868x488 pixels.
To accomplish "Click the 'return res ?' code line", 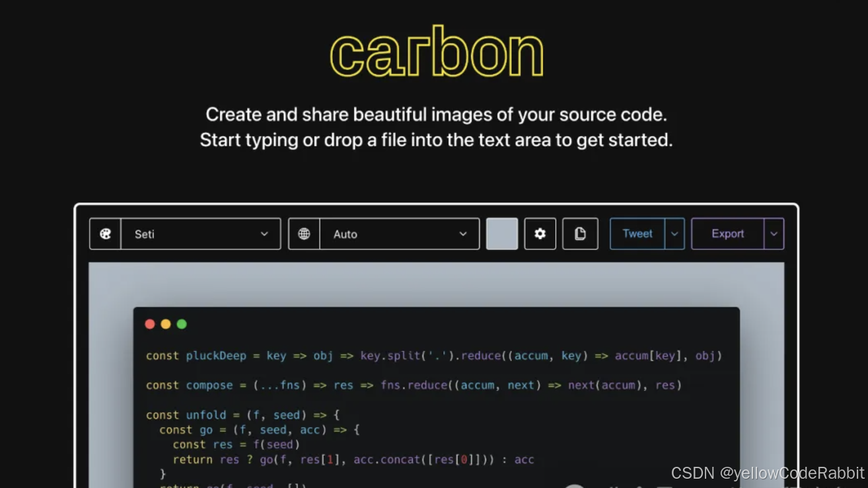I will point(353,460).
